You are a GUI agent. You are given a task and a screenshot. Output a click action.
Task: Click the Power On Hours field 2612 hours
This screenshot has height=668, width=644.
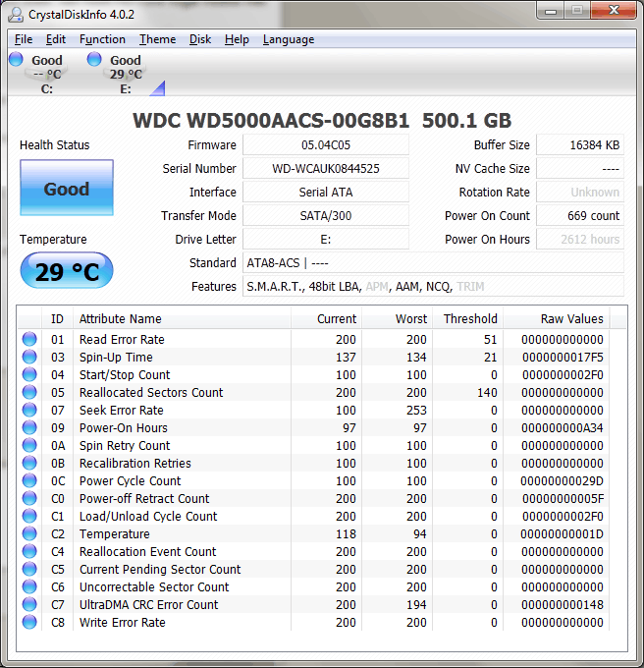tap(580, 240)
